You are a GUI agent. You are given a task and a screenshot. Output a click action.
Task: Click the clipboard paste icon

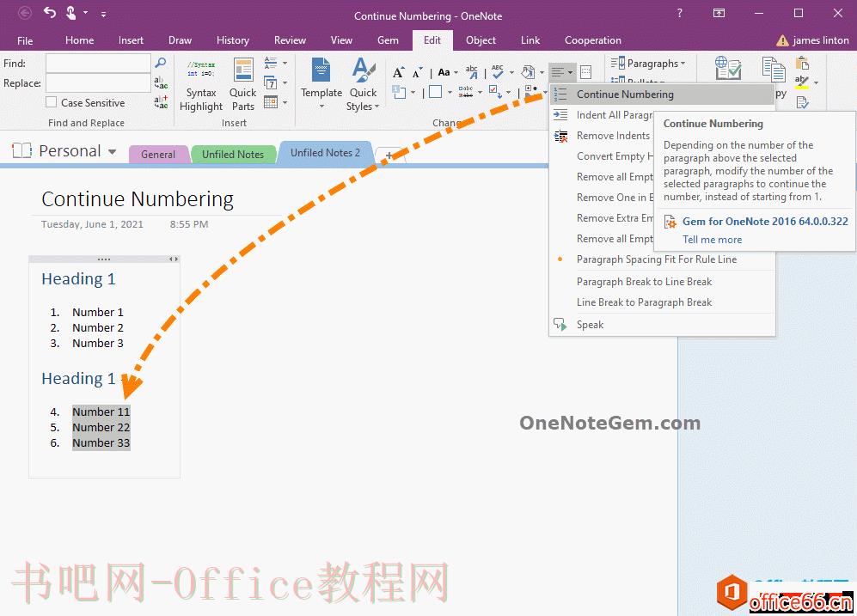click(802, 63)
